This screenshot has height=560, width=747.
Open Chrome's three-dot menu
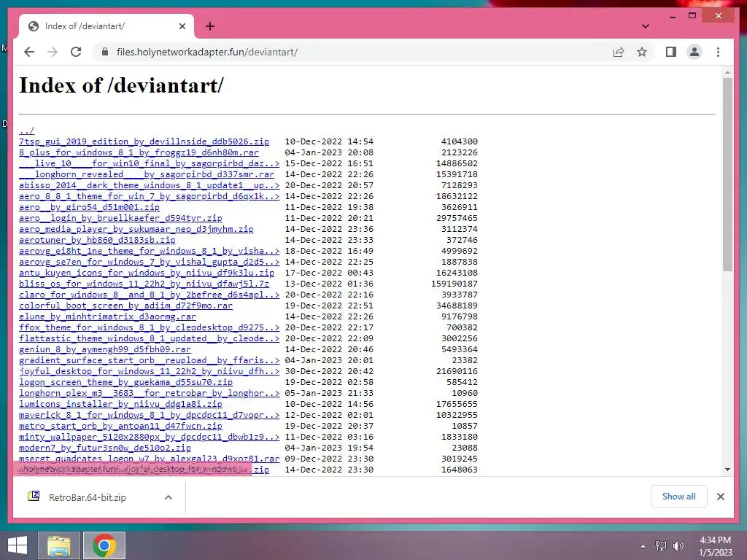point(718,52)
